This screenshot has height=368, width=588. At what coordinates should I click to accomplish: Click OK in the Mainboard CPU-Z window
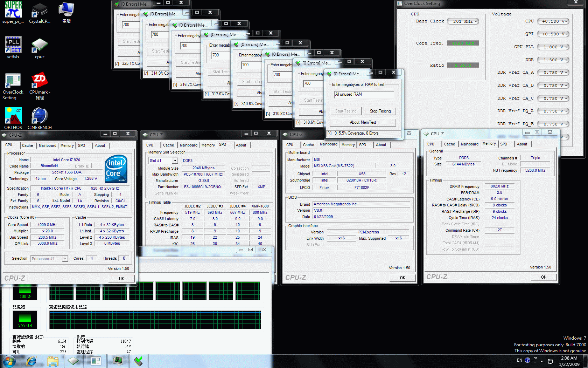(402, 278)
